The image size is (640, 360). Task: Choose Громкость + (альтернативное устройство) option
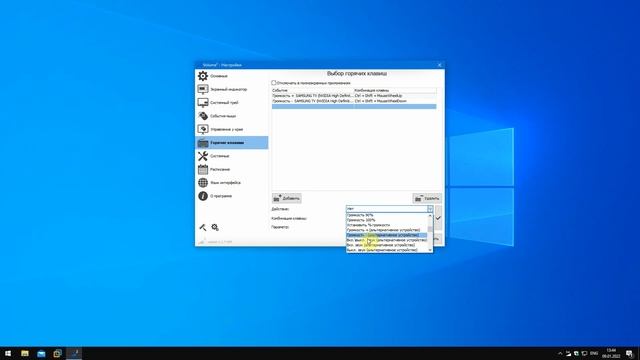(x=387, y=230)
